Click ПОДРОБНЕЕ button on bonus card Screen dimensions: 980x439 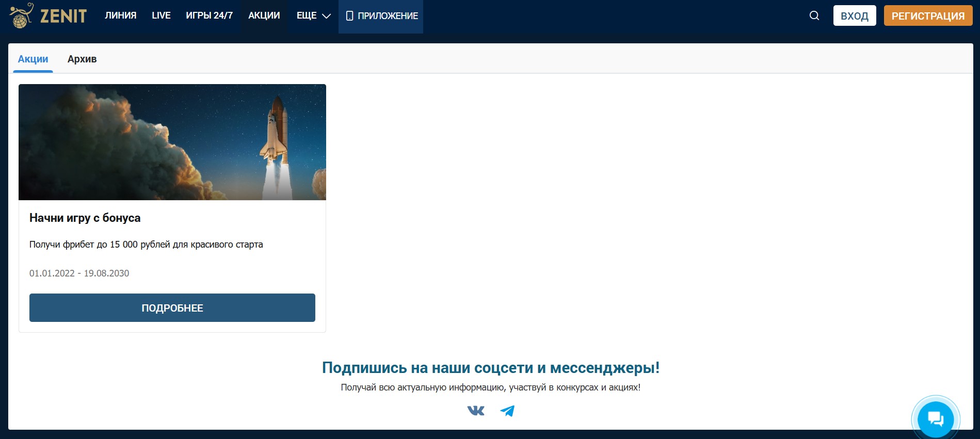click(x=172, y=307)
